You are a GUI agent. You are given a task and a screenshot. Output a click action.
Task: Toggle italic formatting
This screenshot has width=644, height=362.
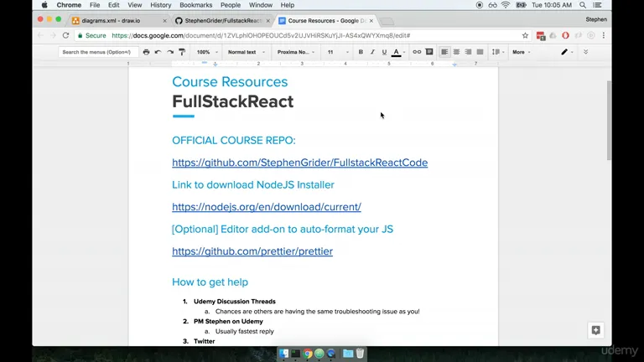372,52
